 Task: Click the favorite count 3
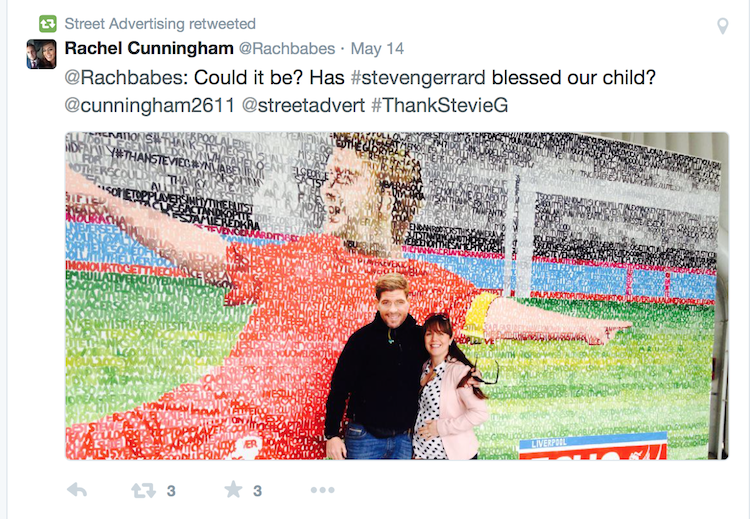[257, 491]
